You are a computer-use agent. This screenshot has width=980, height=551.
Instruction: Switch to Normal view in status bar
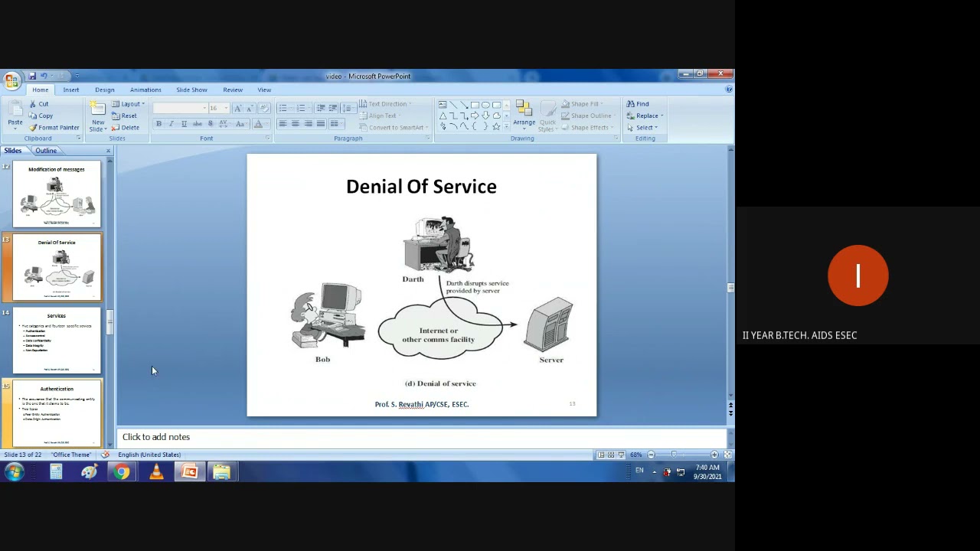pos(601,455)
